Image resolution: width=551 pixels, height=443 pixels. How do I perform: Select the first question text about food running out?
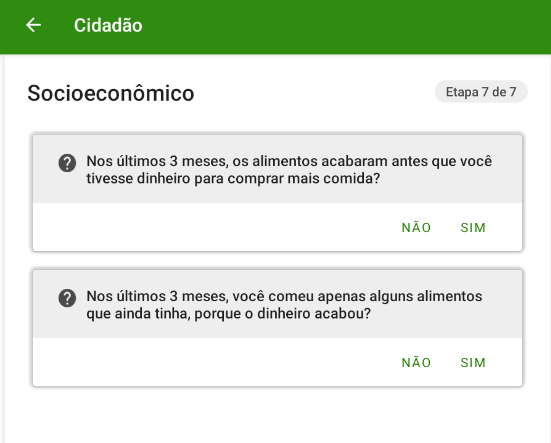point(289,170)
